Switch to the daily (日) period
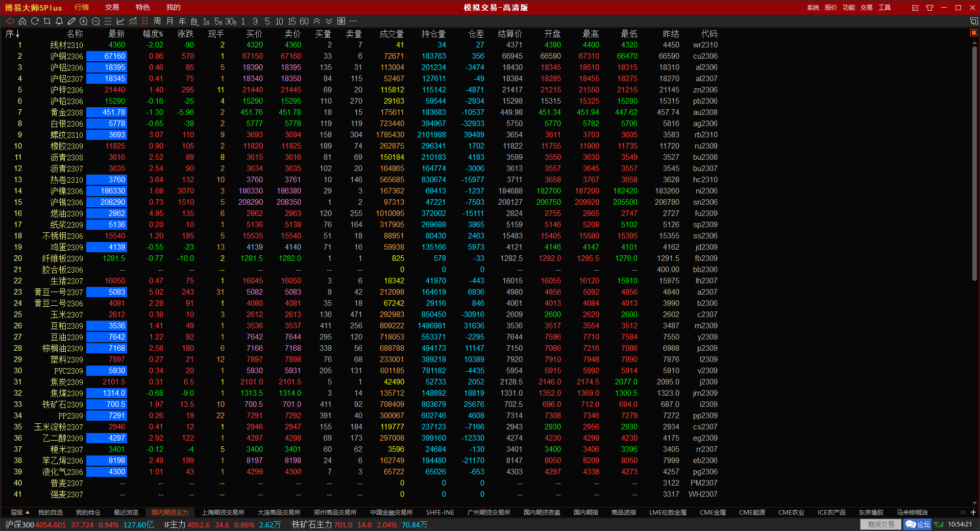 [x=145, y=21]
